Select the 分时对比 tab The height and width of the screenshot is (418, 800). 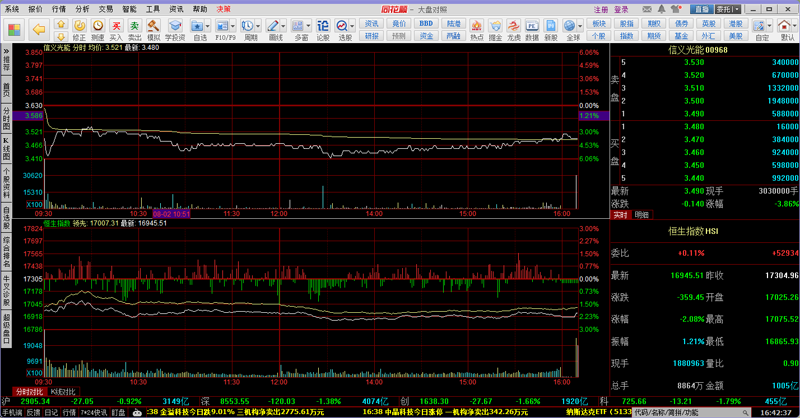(x=29, y=392)
